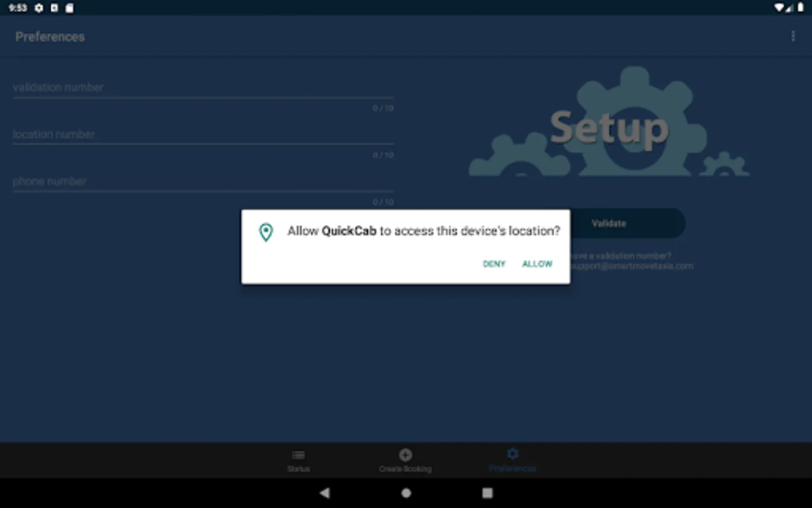The width and height of the screenshot is (812, 508).
Task: Click the battery icon in status bar
Action: pyautogui.click(x=801, y=8)
